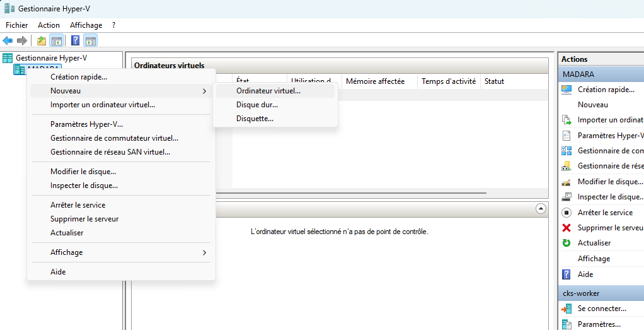
Task: Choose Supprimer le serveur in context menu
Action: coord(121,218)
